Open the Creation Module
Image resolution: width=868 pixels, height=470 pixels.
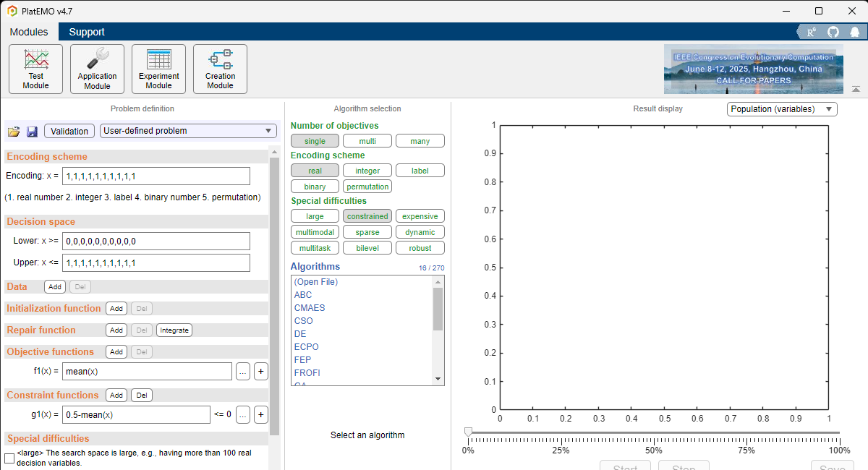tap(220, 69)
